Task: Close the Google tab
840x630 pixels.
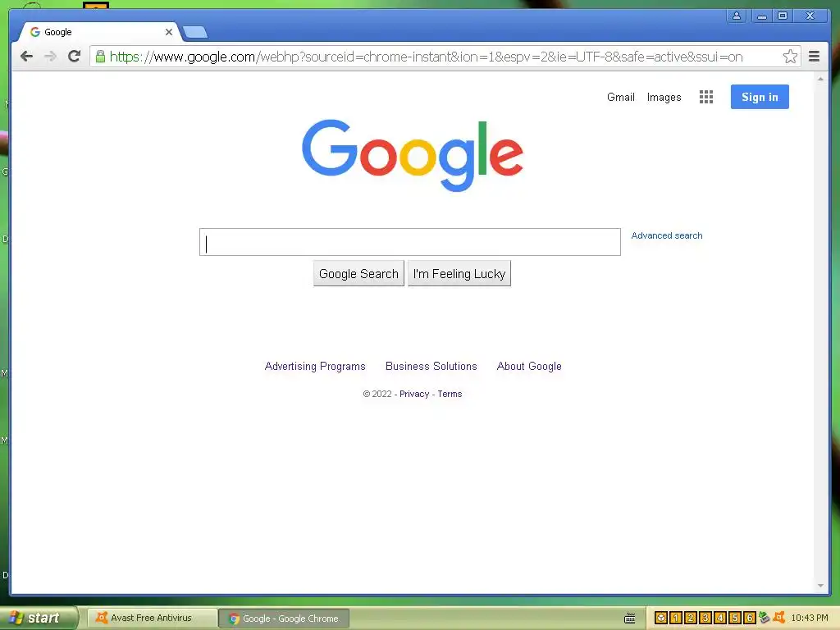Action: click(x=169, y=32)
